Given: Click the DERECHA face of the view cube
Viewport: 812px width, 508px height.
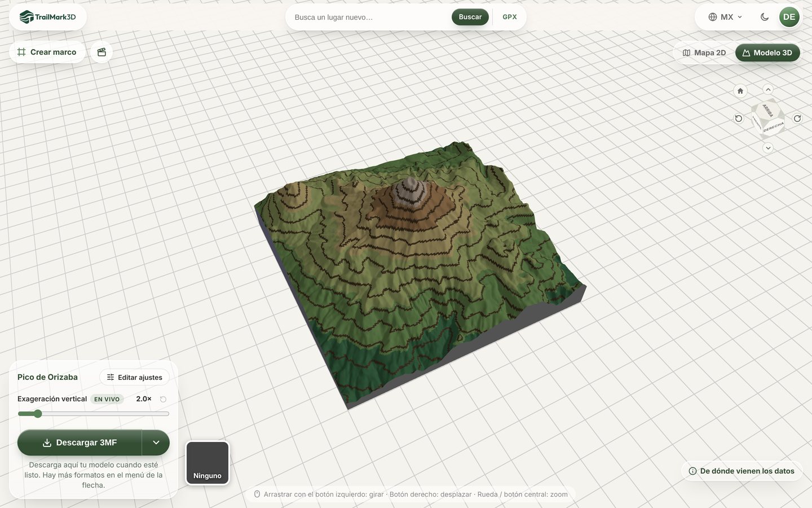Looking at the screenshot, I should click(773, 128).
